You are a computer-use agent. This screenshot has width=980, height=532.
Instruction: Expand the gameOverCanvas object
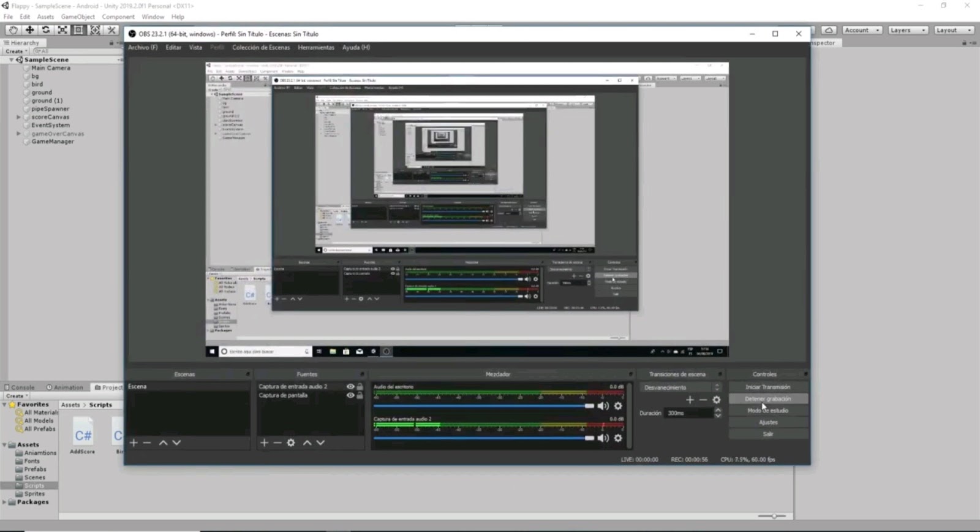tap(18, 134)
